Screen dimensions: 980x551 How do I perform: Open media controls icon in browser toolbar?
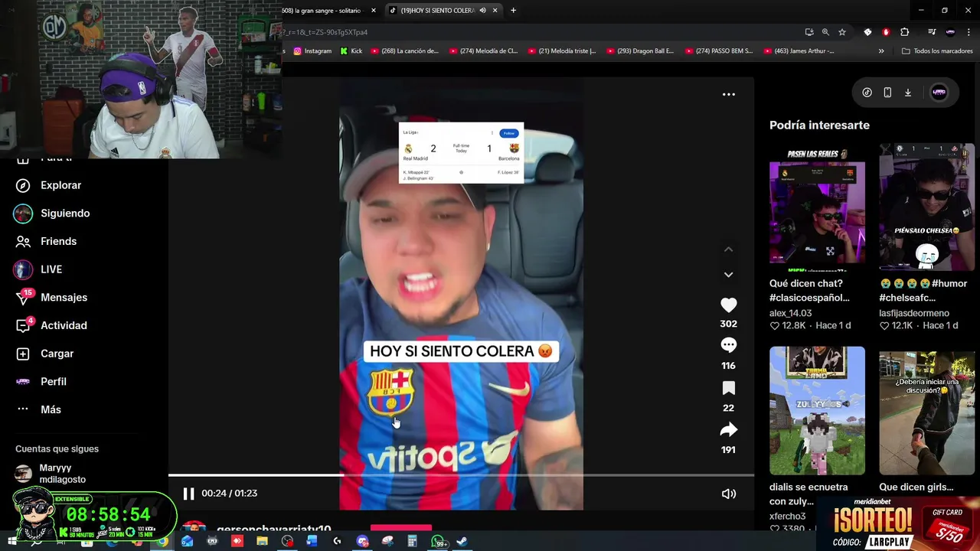[x=932, y=32]
